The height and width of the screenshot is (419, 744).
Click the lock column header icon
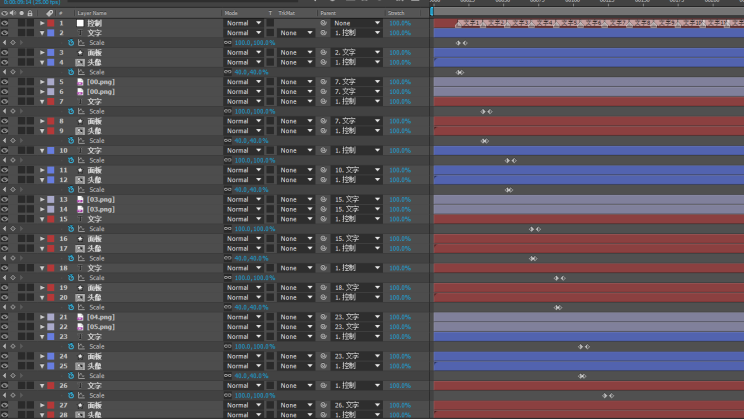[x=30, y=13]
